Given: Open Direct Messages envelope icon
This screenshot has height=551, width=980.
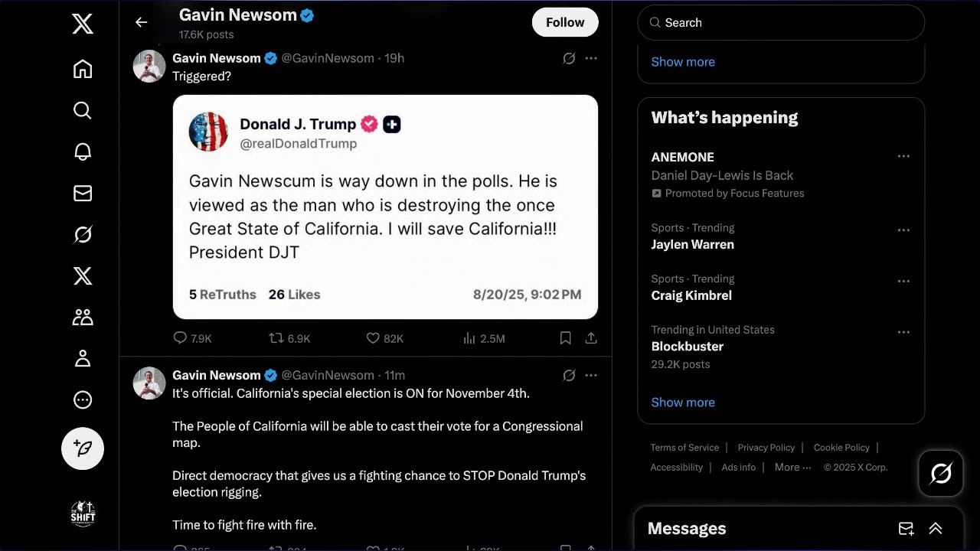Looking at the screenshot, I should [83, 194].
